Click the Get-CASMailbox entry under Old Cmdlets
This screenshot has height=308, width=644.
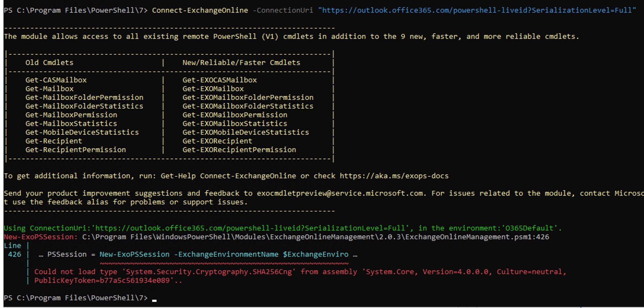point(56,80)
